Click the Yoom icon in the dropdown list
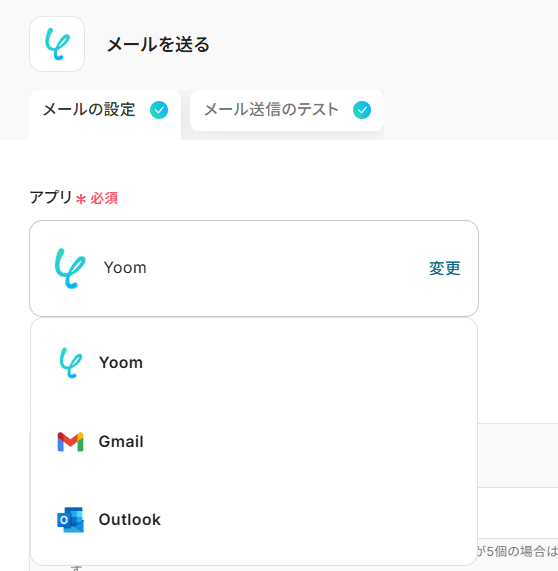Screen dimensions: 558x571 pos(70,363)
